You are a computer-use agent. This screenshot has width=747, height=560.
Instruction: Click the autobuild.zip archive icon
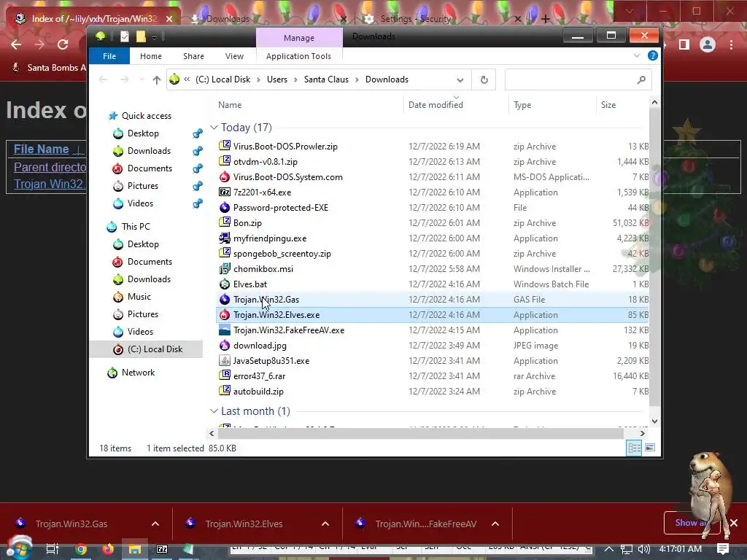[225, 391]
